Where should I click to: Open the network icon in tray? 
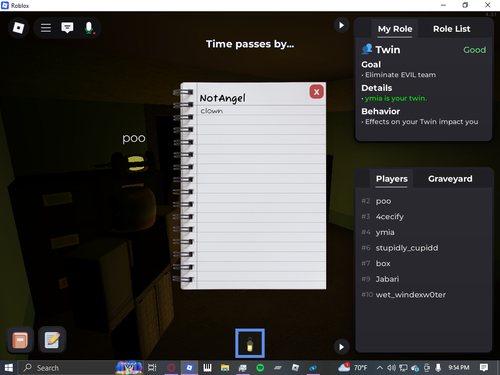pos(403,368)
